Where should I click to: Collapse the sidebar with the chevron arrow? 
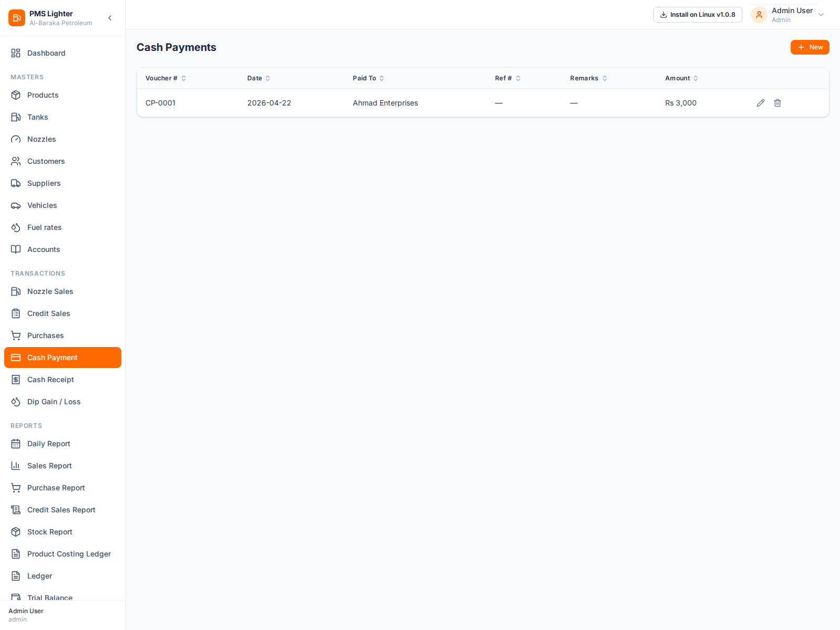click(110, 18)
